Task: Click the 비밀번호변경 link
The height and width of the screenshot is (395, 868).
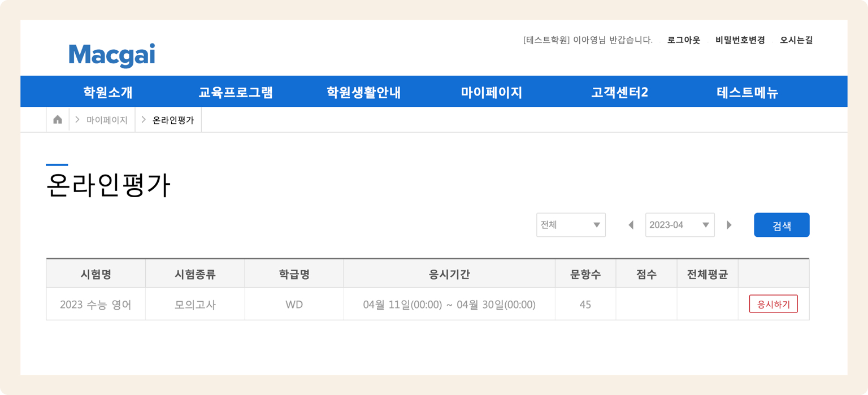Action: [x=740, y=40]
